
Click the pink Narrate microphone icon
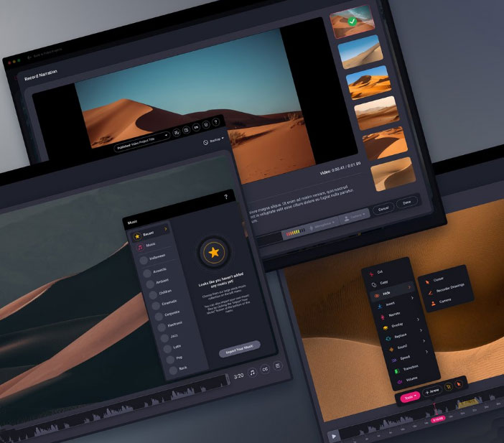[383, 317]
